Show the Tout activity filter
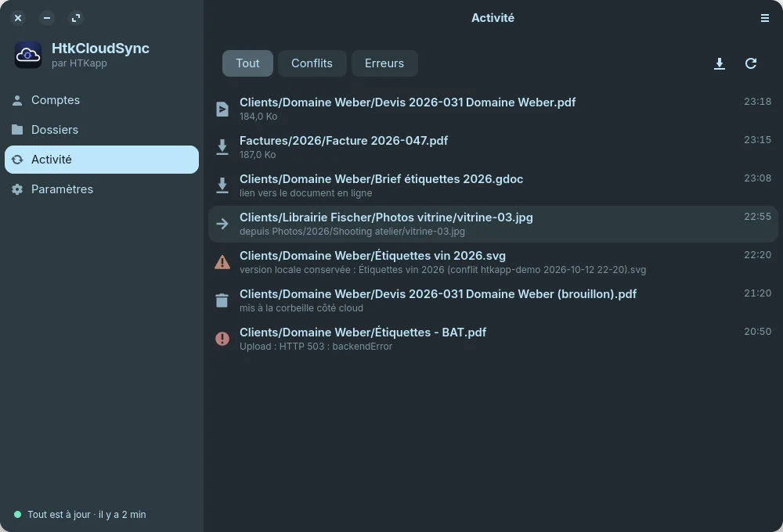 [247, 63]
